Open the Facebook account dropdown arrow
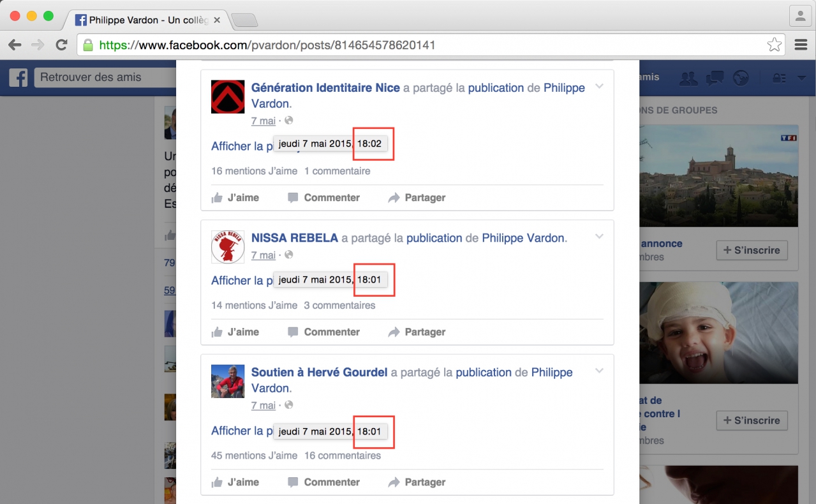 pyautogui.click(x=802, y=78)
